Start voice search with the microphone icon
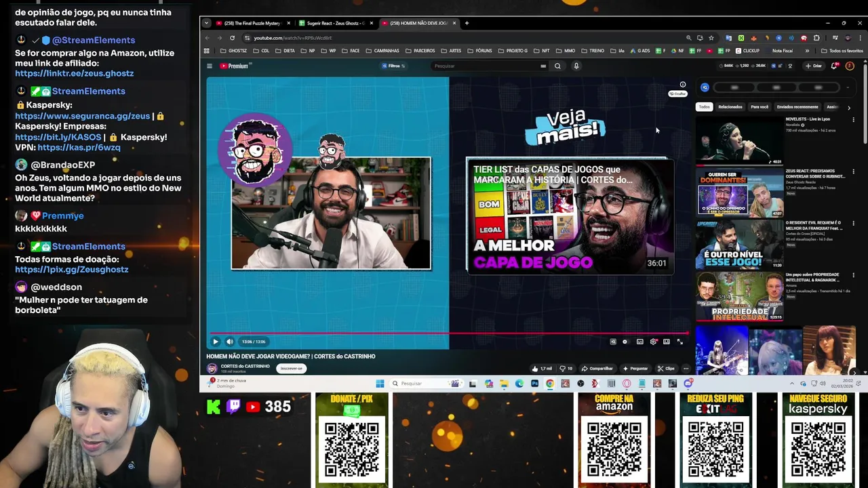The image size is (868, 488). [576, 66]
